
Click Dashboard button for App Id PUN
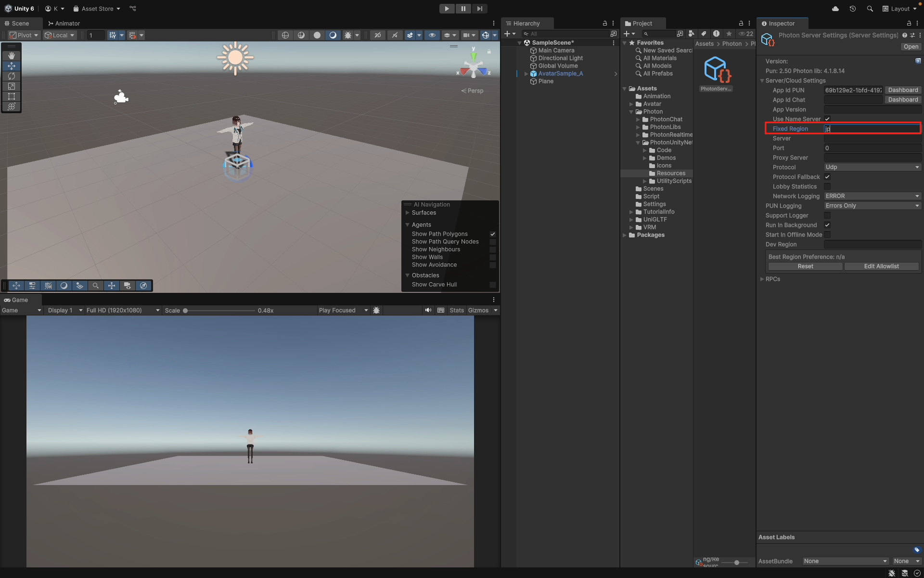(903, 90)
